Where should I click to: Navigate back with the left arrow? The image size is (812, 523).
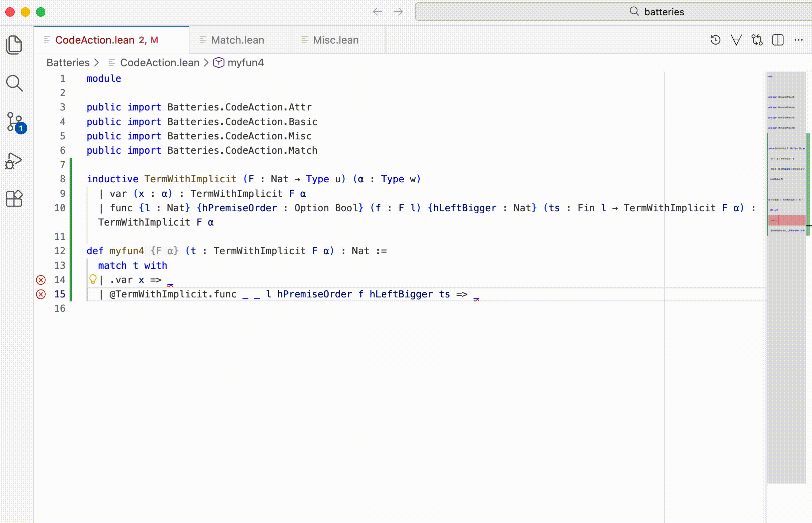377,12
